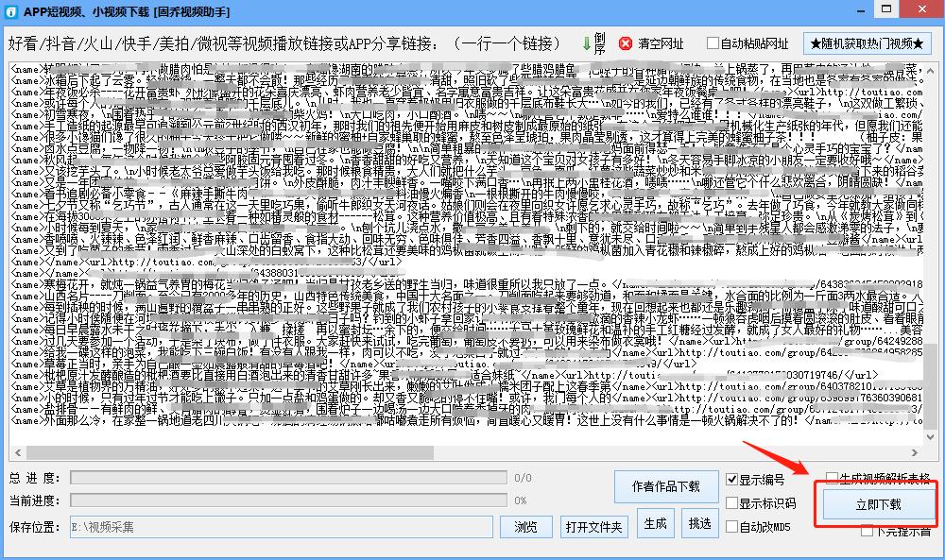The image size is (945, 560).
Task: Click the horizontal scroll-left arrow
Action: click(17, 452)
